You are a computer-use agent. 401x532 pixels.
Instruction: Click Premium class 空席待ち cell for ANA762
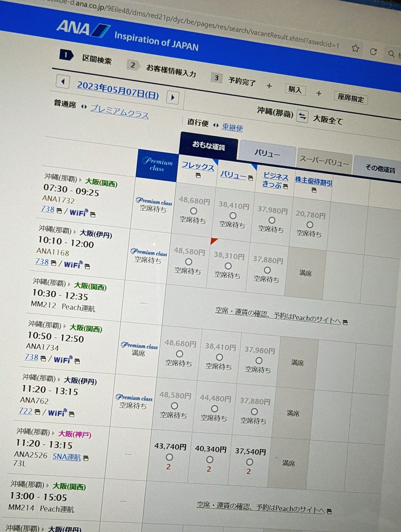134,401
